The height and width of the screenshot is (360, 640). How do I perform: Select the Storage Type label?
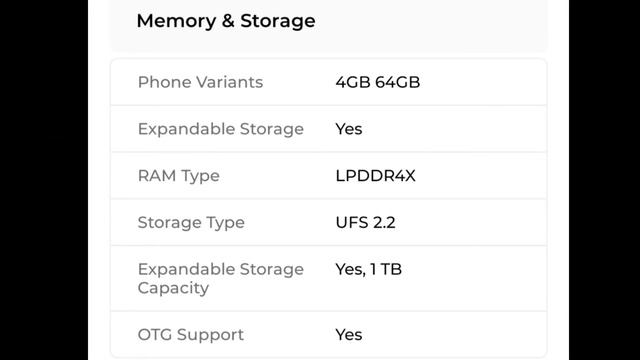coord(191,223)
